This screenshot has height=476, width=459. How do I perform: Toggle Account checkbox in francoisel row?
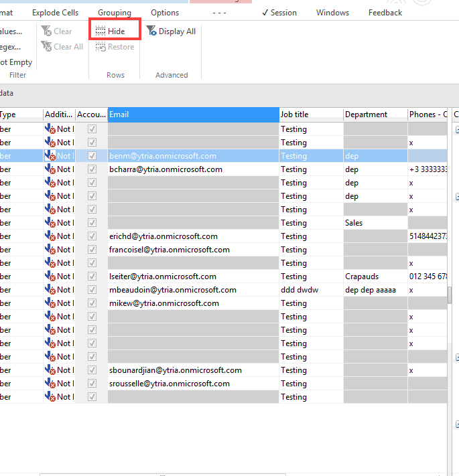(x=92, y=250)
